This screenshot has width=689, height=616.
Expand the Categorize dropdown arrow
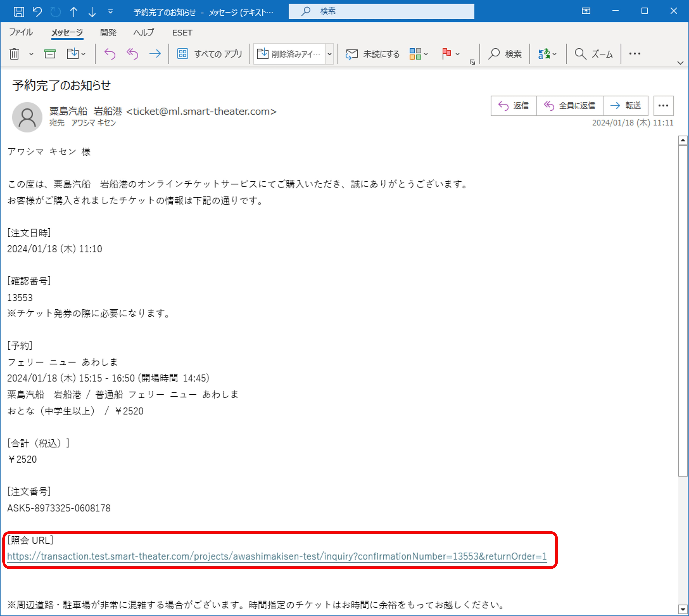426,54
